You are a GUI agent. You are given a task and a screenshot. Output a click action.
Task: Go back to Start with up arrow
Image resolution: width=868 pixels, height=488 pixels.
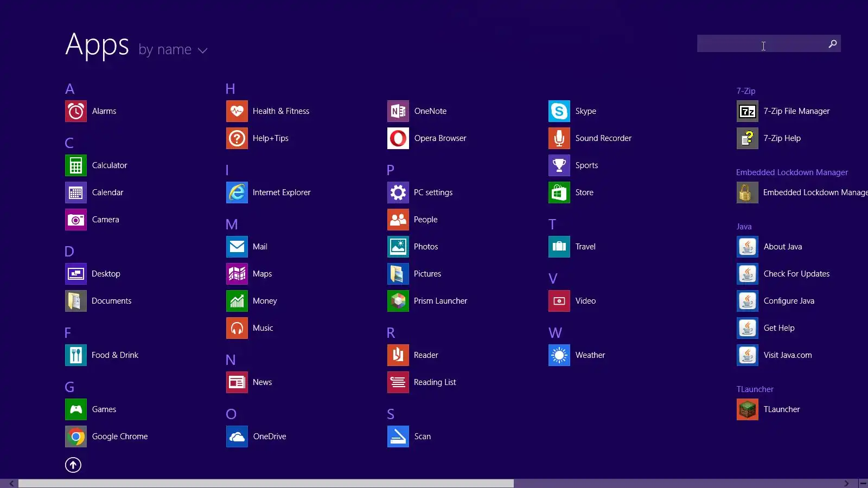click(x=73, y=465)
